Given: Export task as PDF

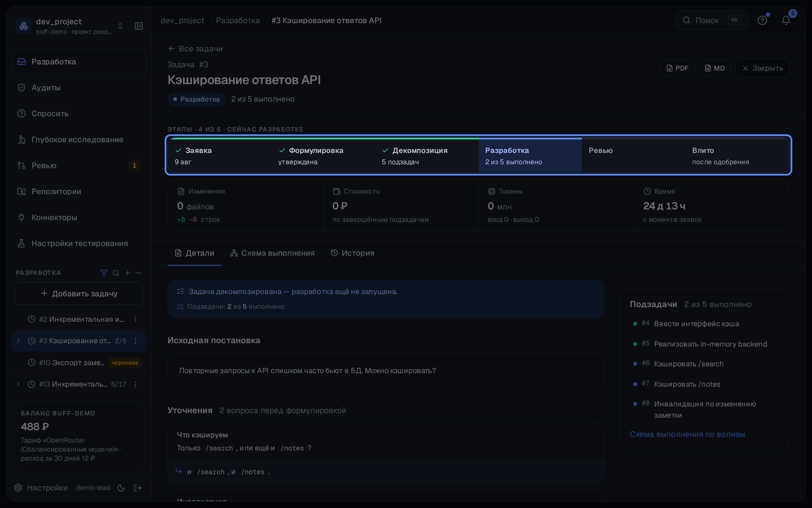Looking at the screenshot, I should pos(677,68).
